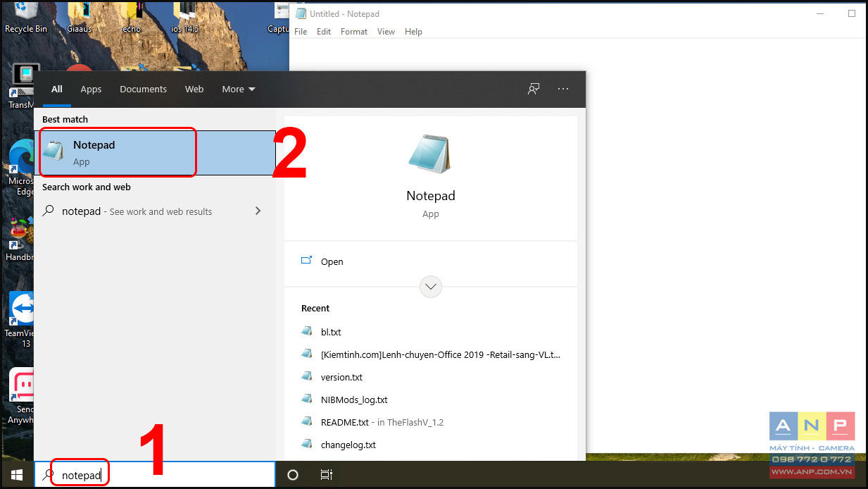Select the Giaaus folder on desktop
The width and height of the screenshot is (868, 489).
coord(80,17)
